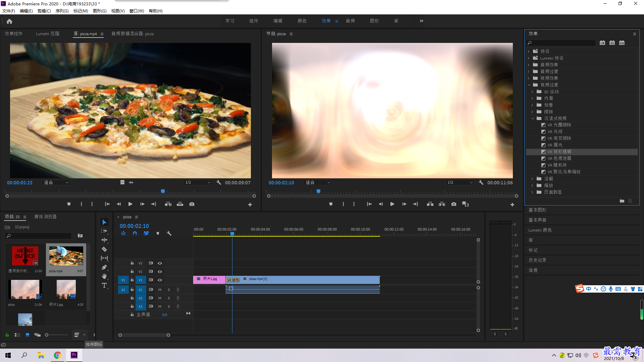Open the 基本声音 panel
This screenshot has height=362, width=644.
tap(537, 220)
